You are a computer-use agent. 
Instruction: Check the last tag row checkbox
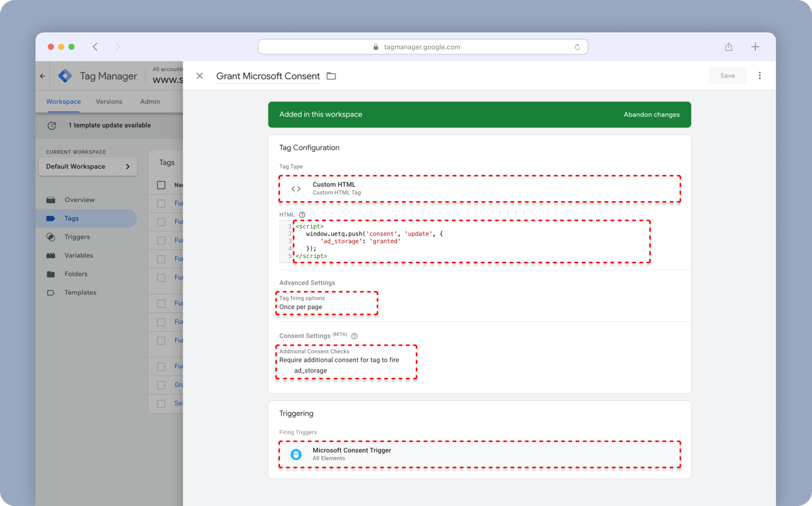pyautogui.click(x=162, y=403)
